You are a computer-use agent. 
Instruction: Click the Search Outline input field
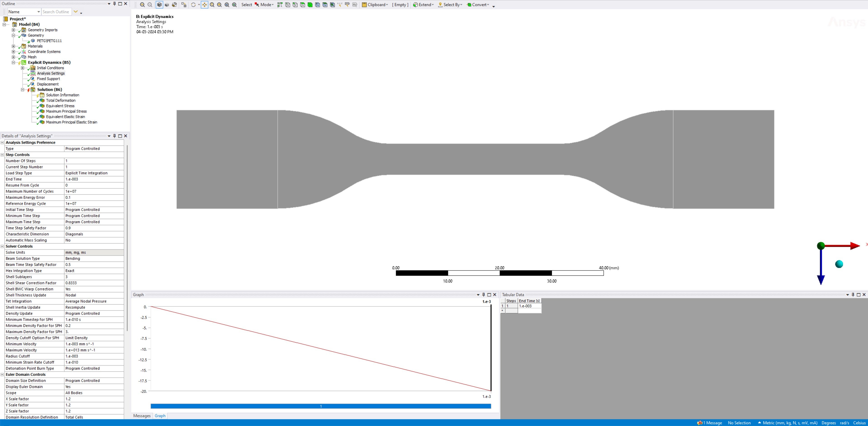56,12
